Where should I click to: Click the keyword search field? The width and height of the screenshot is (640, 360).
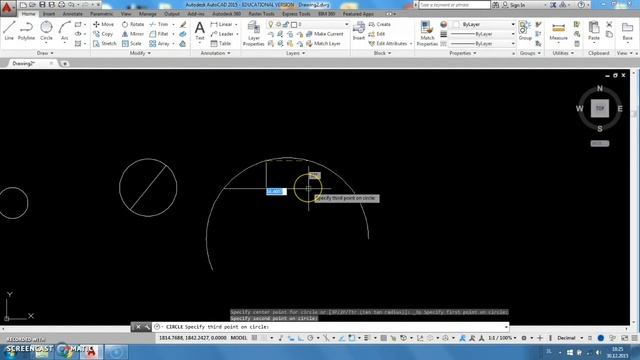tap(454, 5)
